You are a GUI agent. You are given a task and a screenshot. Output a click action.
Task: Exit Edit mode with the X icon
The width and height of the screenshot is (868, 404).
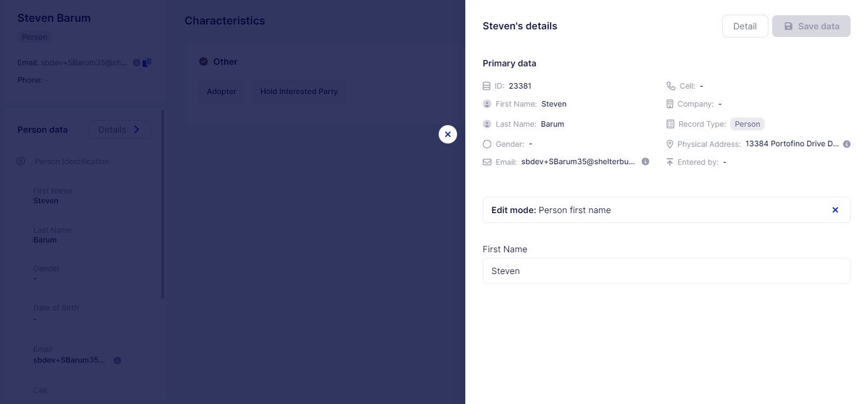click(x=835, y=210)
